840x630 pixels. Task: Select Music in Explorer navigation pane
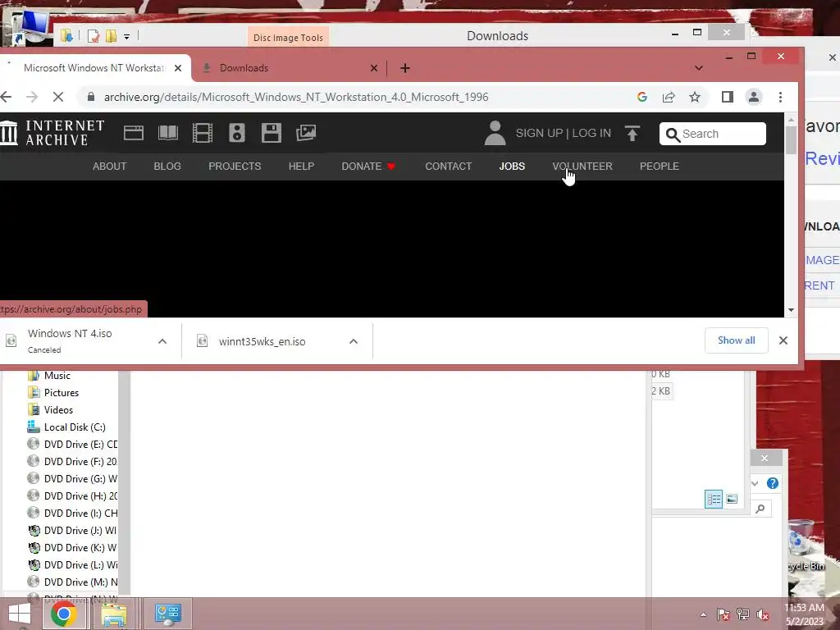[57, 376]
